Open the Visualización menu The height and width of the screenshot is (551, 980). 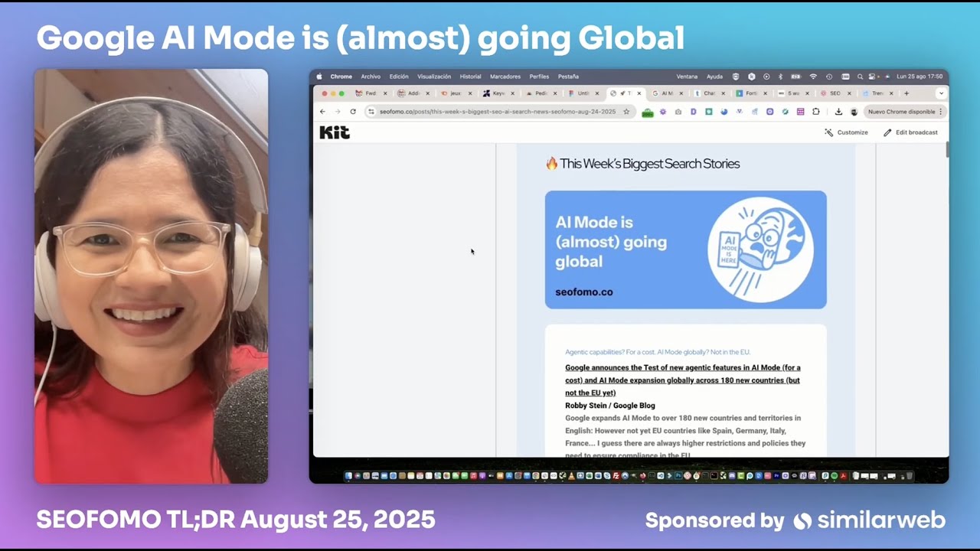point(434,77)
